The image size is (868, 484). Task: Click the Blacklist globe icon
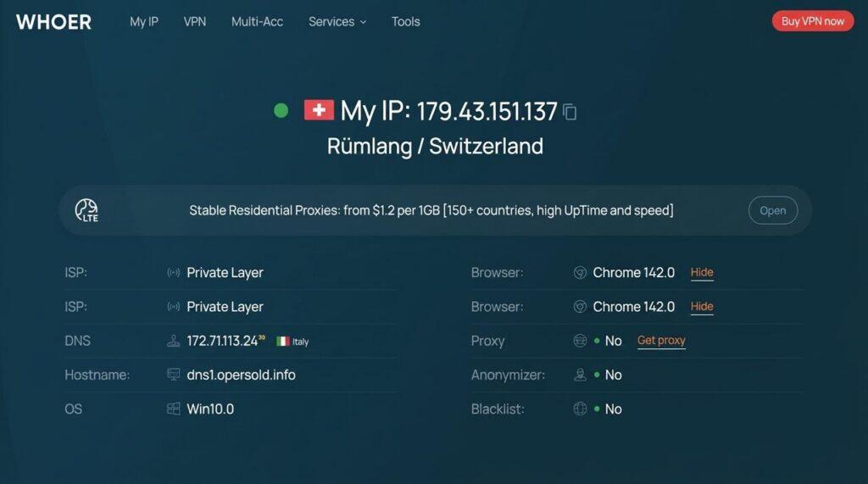[x=580, y=409]
